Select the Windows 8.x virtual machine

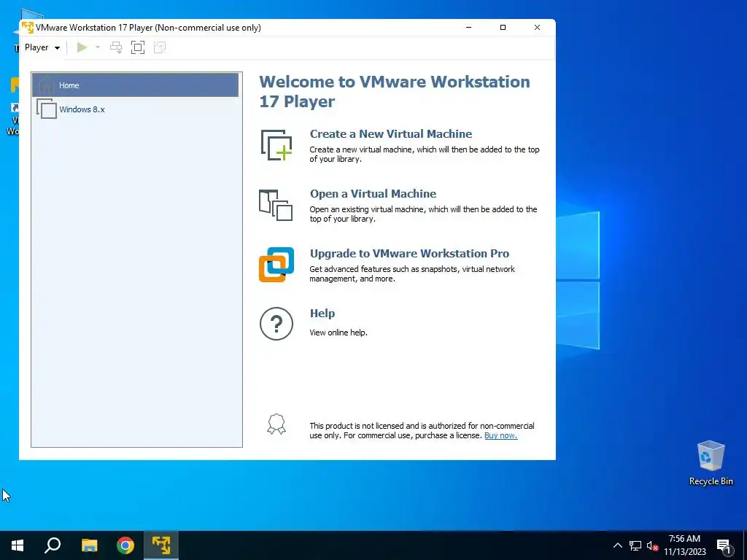tap(135, 109)
